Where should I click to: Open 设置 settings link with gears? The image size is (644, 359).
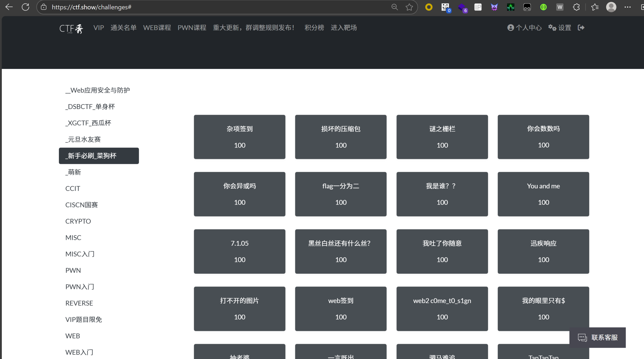click(560, 28)
